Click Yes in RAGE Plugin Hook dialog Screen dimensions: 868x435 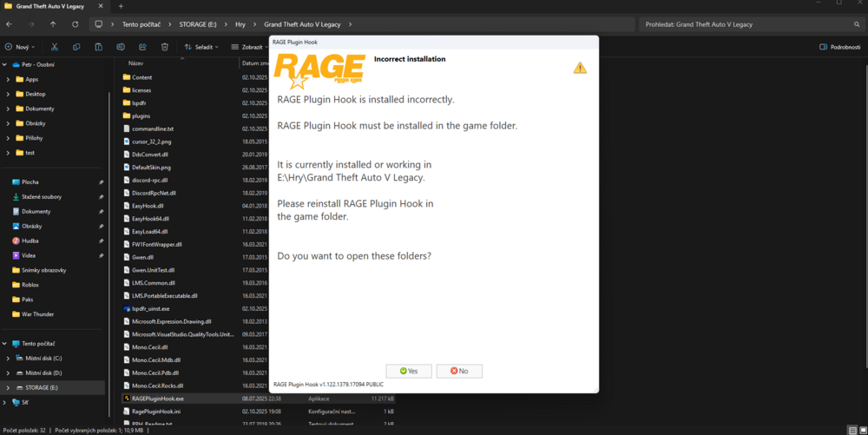pos(409,371)
